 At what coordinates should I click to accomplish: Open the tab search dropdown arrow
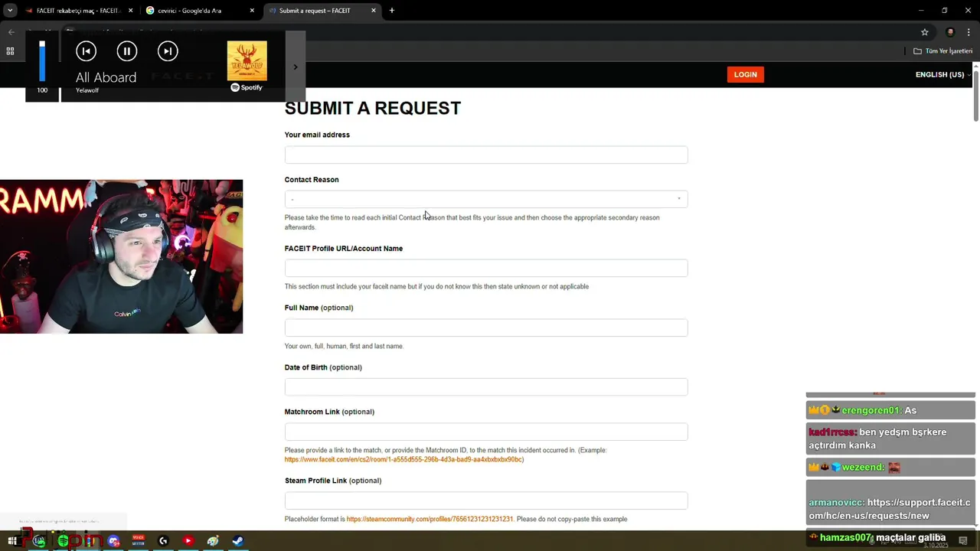click(x=10, y=11)
